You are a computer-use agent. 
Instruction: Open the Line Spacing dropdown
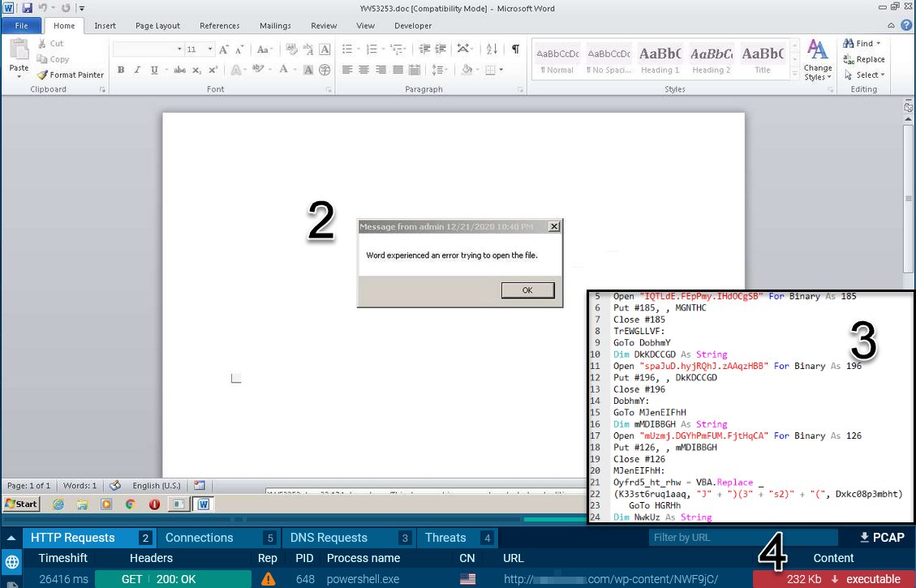coord(439,70)
